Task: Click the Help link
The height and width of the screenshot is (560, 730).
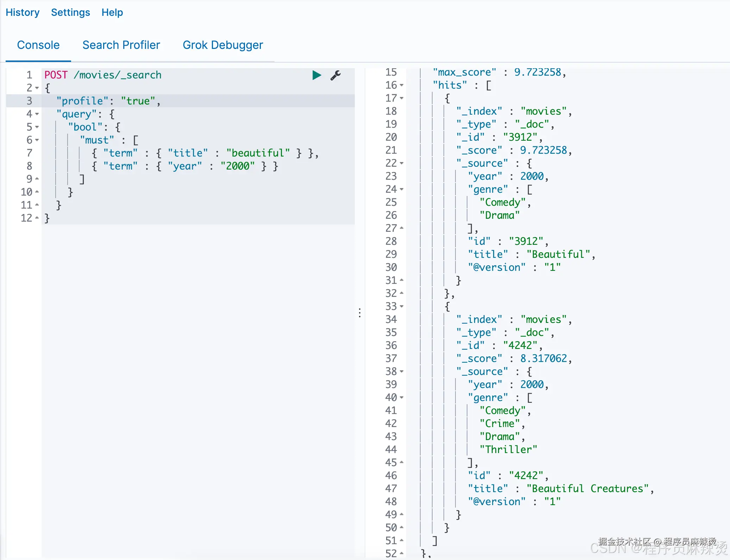Action: pyautogui.click(x=112, y=12)
